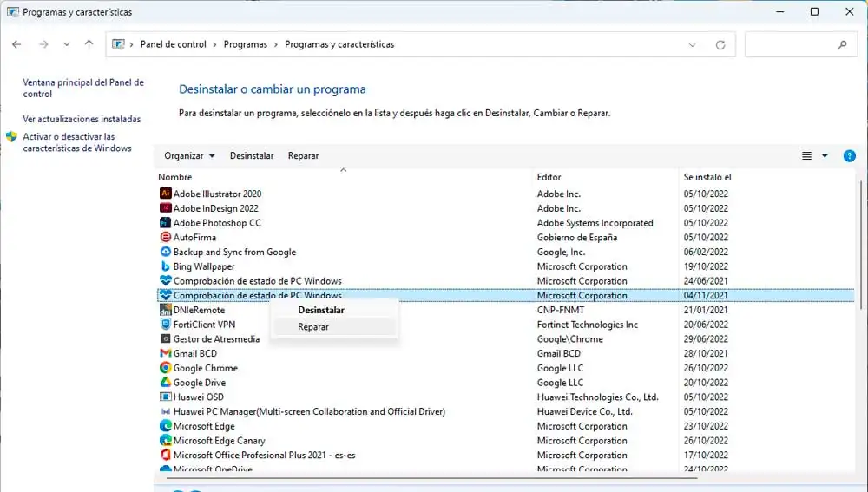Open Ver actualizaciones instaladas link
Viewport: 868px width, 492px height.
click(82, 119)
